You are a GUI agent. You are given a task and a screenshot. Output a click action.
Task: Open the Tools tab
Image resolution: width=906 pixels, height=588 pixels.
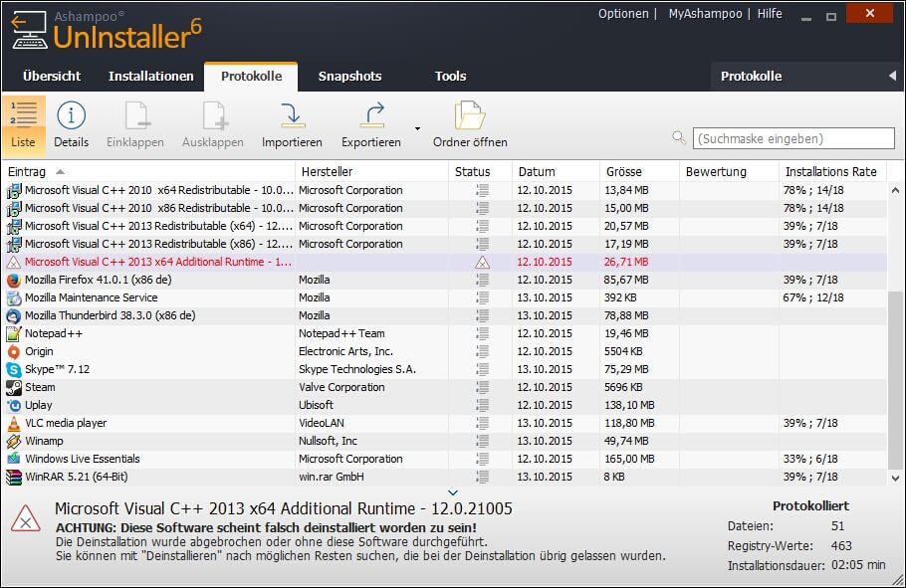[x=451, y=77]
